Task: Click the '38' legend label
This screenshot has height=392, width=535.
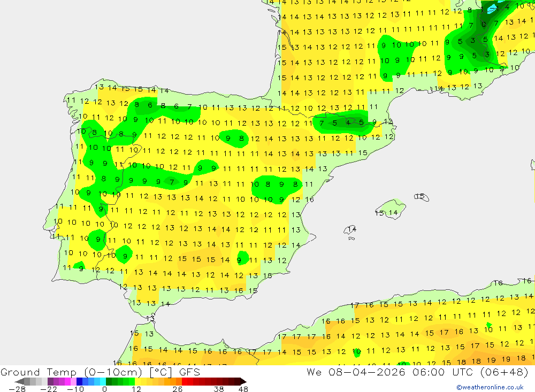Action: pyautogui.click(x=219, y=389)
